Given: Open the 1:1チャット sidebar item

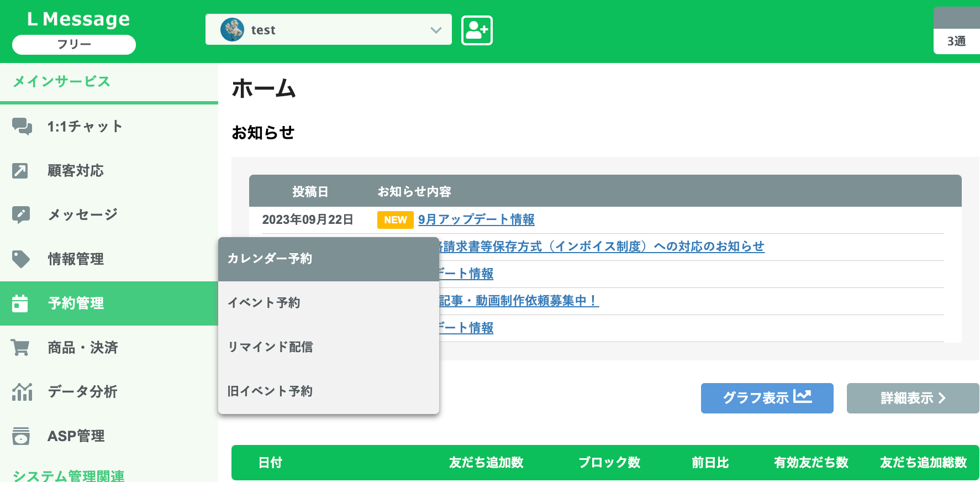Looking at the screenshot, I should click(x=109, y=127).
